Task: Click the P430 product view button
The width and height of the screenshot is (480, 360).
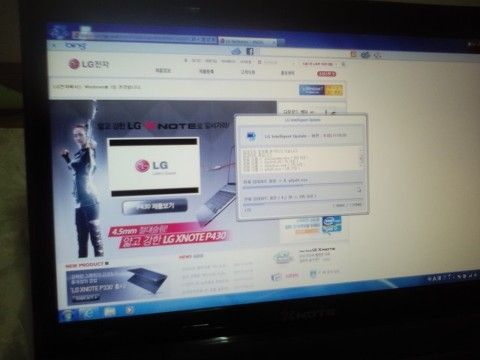Action: click(155, 207)
